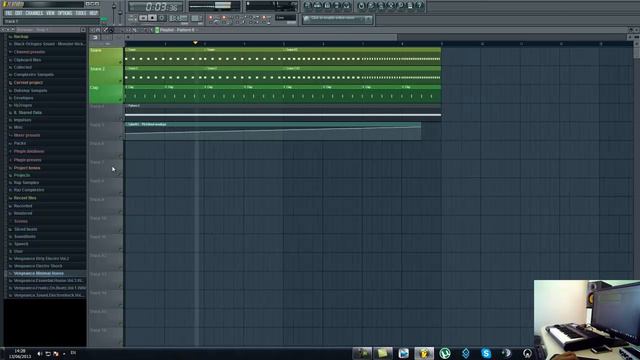640x360 pixels.
Task: Toggle mute on Track 7
Action: 120,174
